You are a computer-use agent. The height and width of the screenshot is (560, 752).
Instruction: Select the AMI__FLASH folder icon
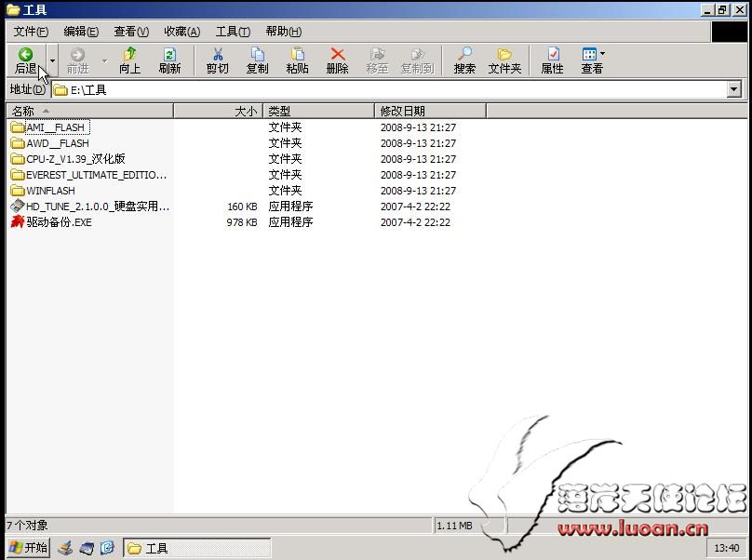(x=18, y=127)
